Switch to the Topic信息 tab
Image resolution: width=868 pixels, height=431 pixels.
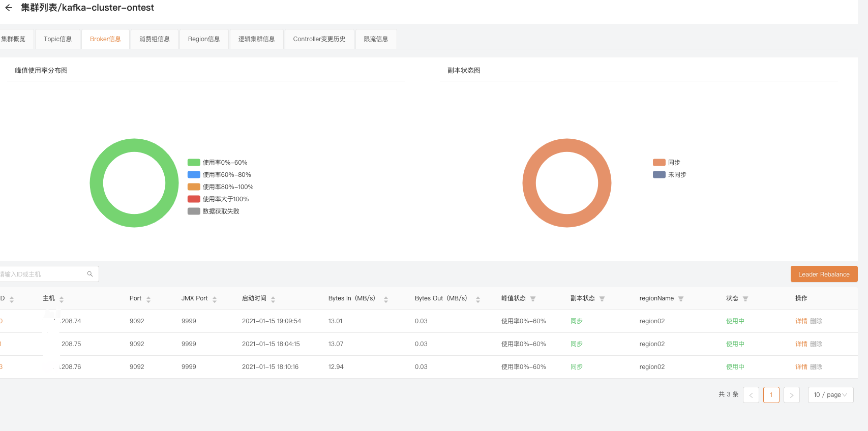[x=57, y=39]
